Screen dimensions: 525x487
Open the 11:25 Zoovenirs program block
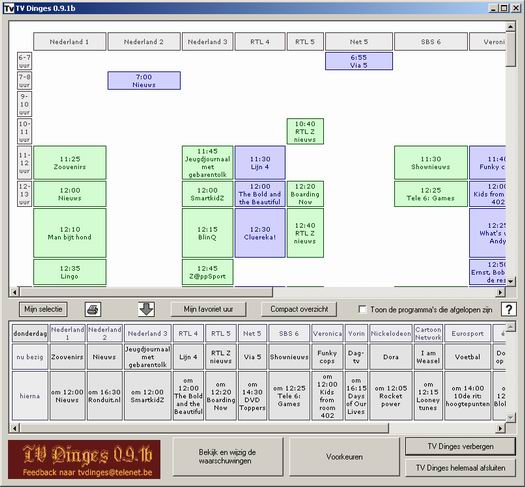(70, 162)
